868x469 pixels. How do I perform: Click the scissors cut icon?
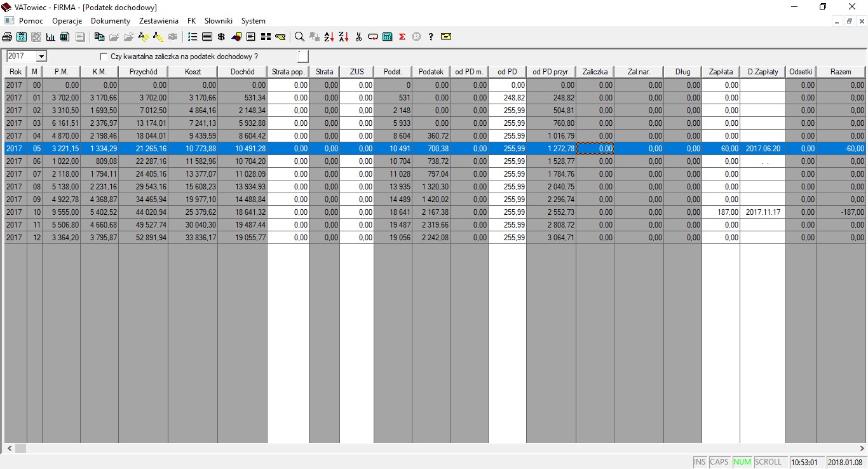pos(358,37)
